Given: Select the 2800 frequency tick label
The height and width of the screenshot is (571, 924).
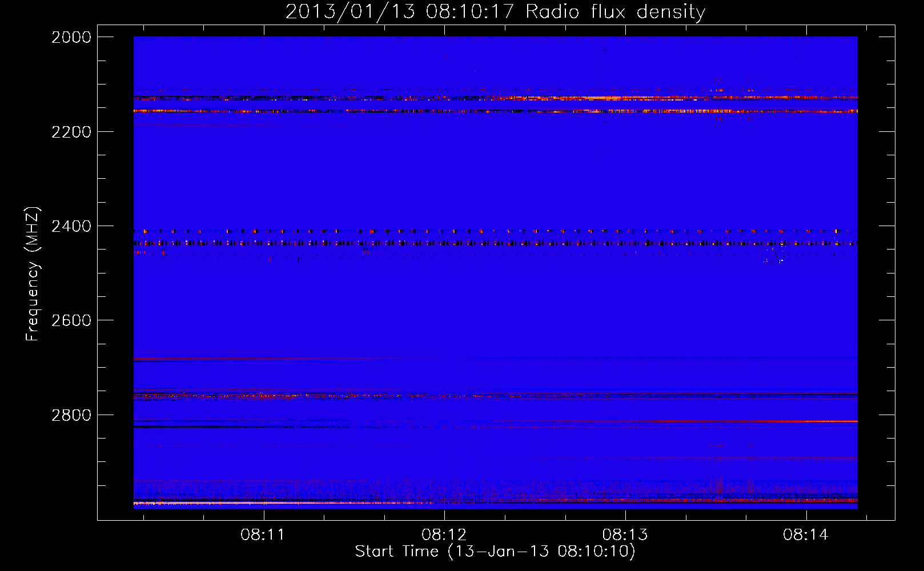Looking at the screenshot, I should (x=71, y=415).
